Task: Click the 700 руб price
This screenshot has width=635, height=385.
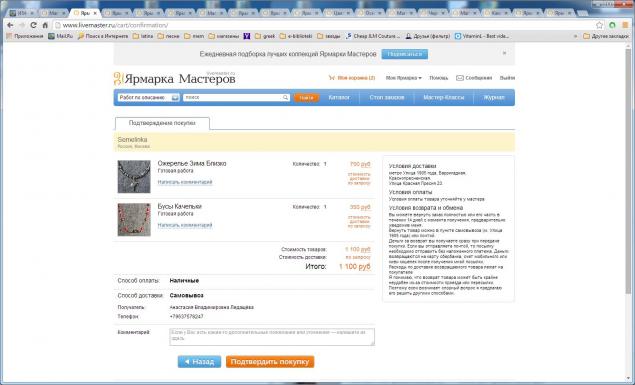Action: coord(360,164)
